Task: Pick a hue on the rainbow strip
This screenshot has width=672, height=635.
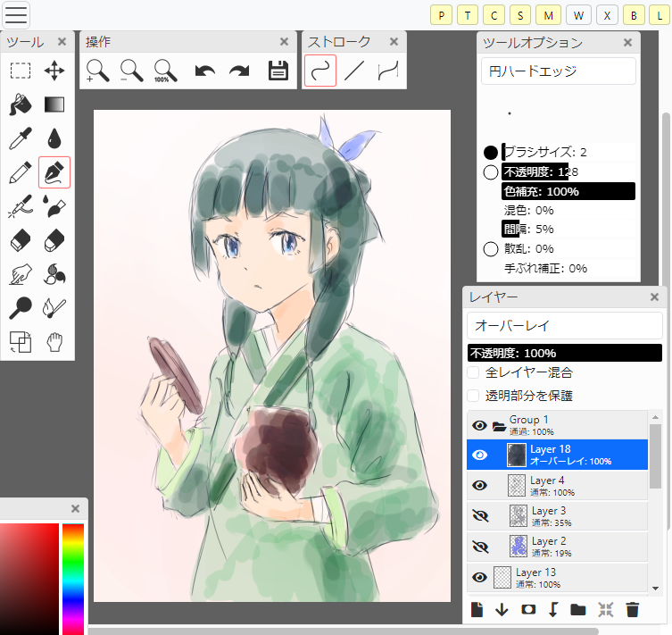Action: coord(73,579)
